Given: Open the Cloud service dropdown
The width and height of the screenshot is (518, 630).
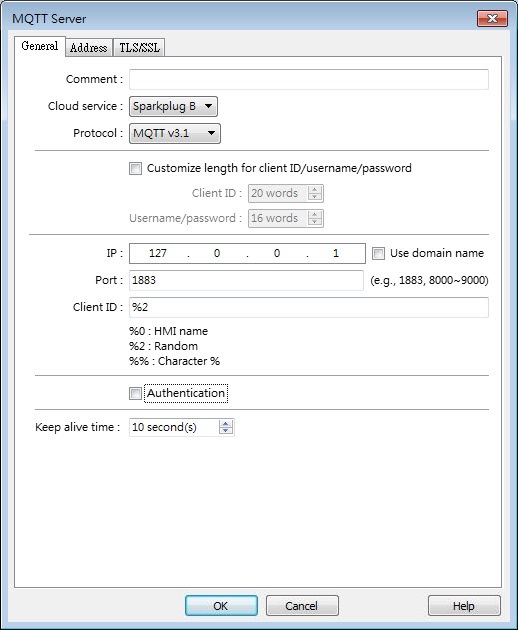Looking at the screenshot, I should point(173,106).
